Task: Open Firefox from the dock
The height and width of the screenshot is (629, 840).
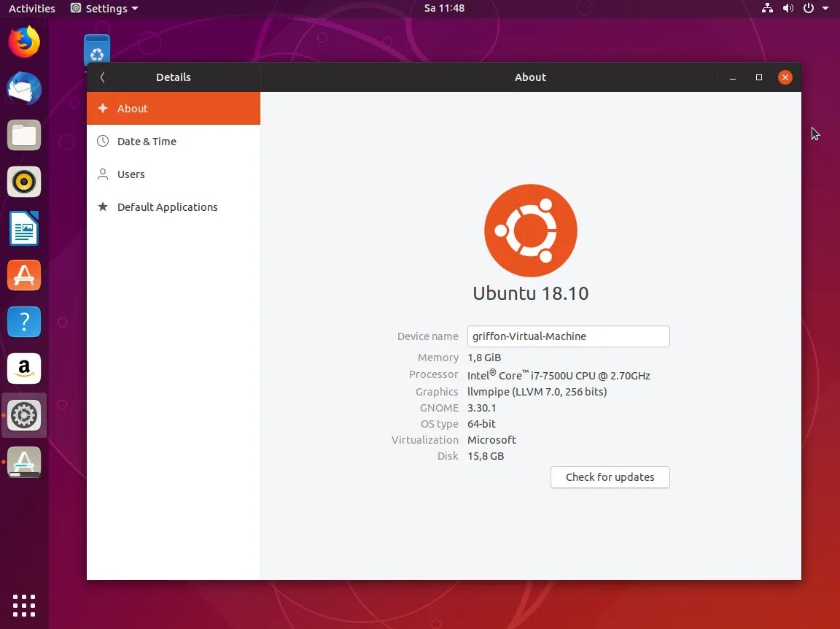Action: point(24,42)
